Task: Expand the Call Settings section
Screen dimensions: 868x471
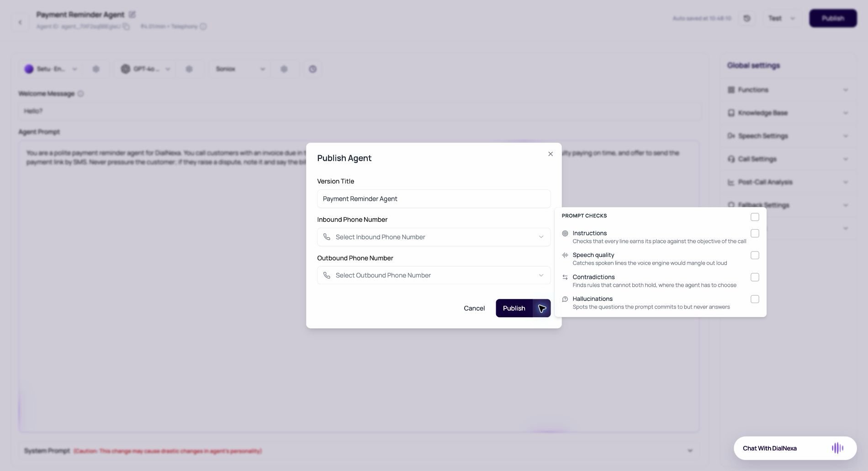Action: [x=788, y=159]
